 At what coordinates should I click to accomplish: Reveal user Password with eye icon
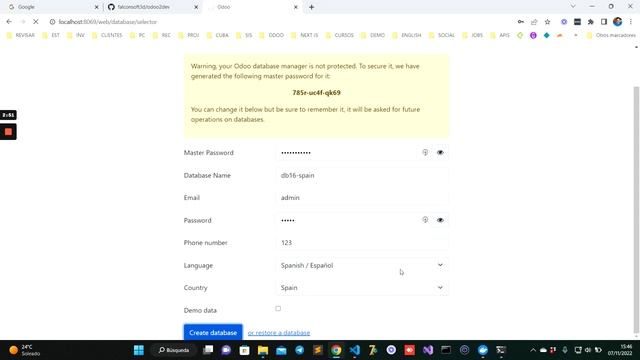pos(440,220)
